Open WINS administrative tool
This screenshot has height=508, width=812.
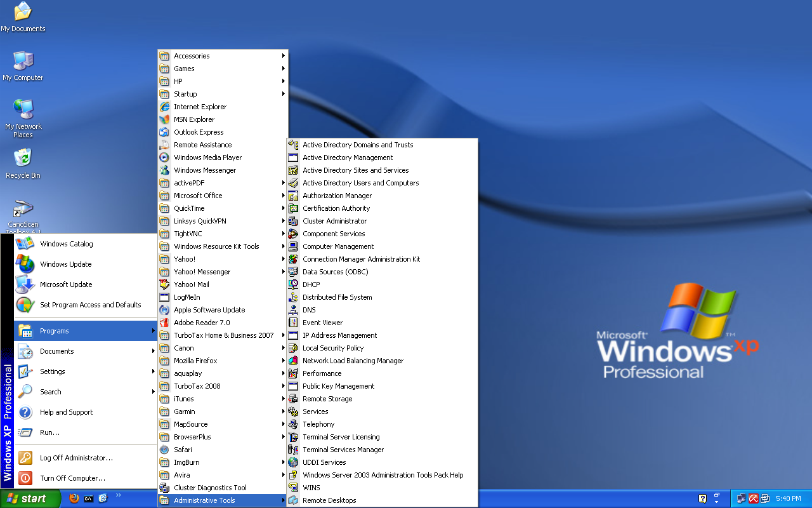coord(382,488)
